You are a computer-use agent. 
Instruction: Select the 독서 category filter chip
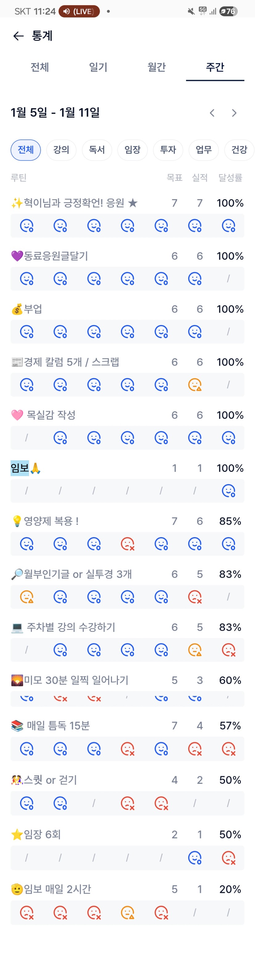click(x=97, y=150)
